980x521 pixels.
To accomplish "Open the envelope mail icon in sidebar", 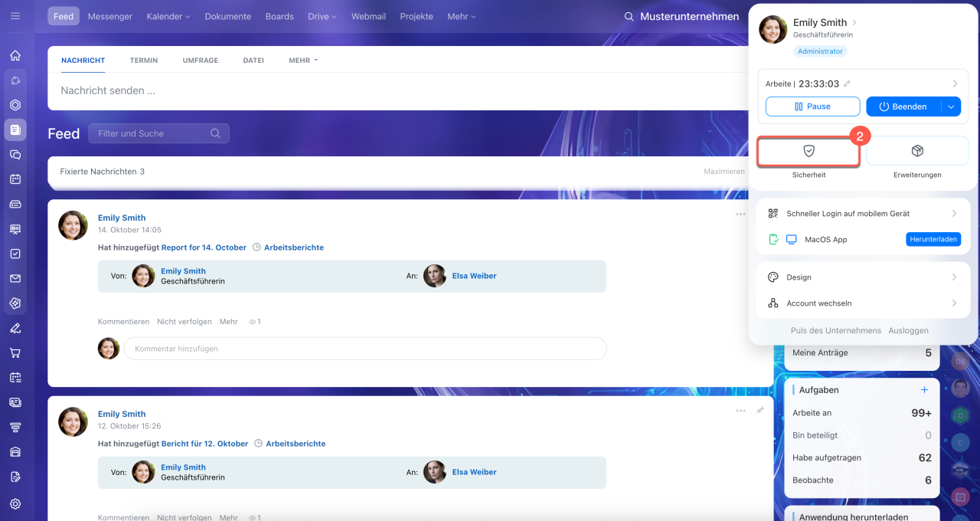I will click(15, 279).
